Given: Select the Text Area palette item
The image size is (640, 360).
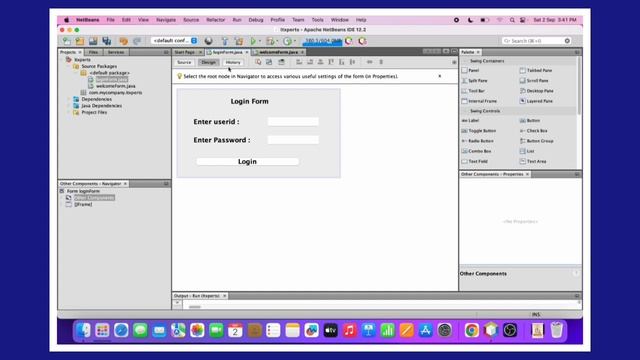Looking at the screenshot, I should (533, 161).
